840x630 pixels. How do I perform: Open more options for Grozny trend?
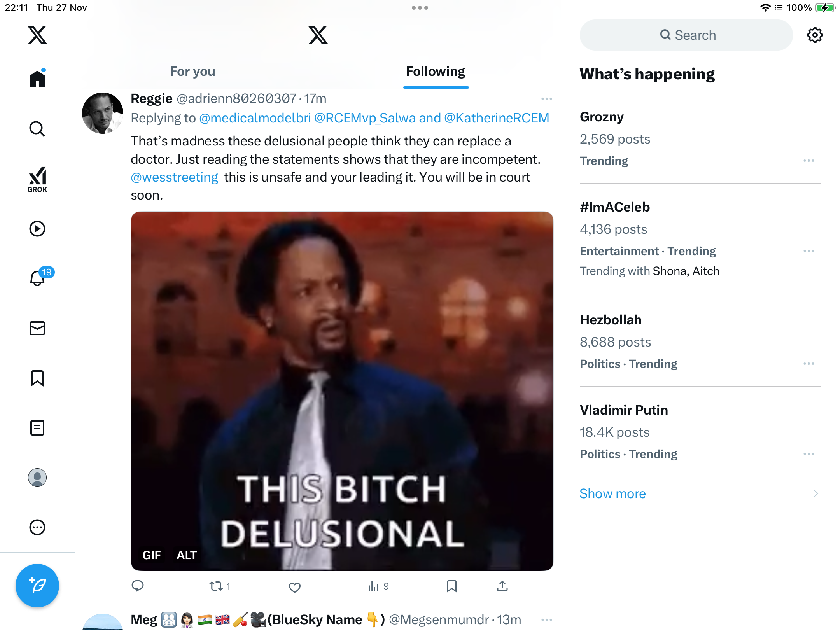click(808, 161)
